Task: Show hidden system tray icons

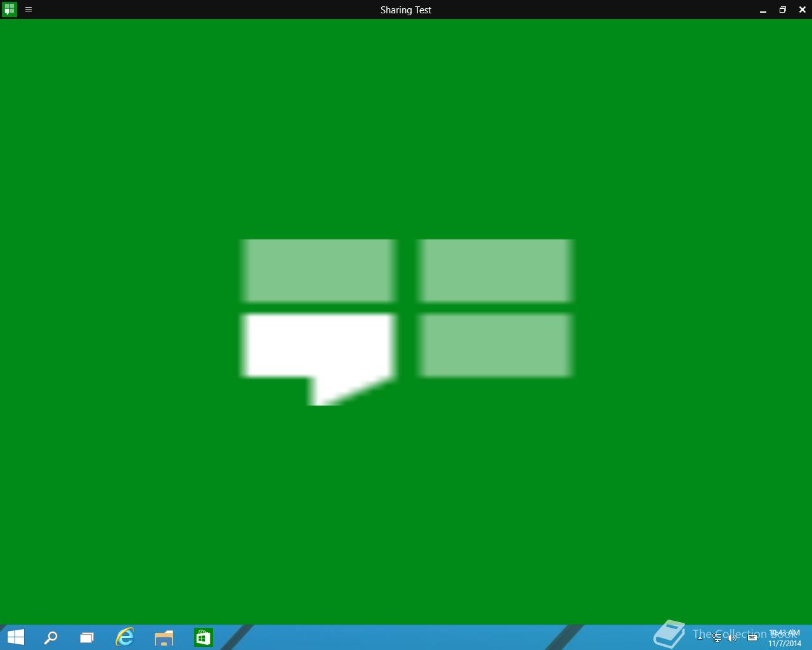Action: (x=700, y=637)
